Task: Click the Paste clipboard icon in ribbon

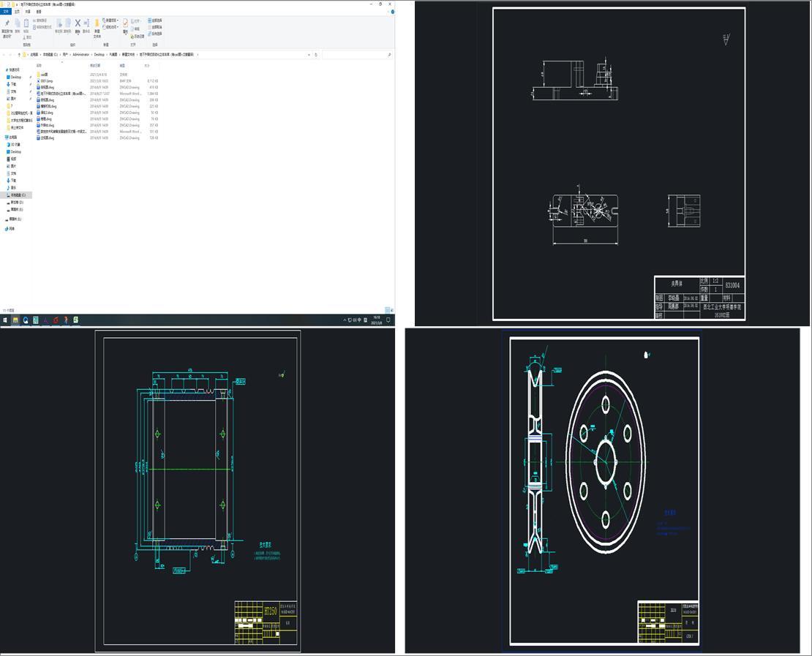Action: pyautogui.click(x=26, y=23)
